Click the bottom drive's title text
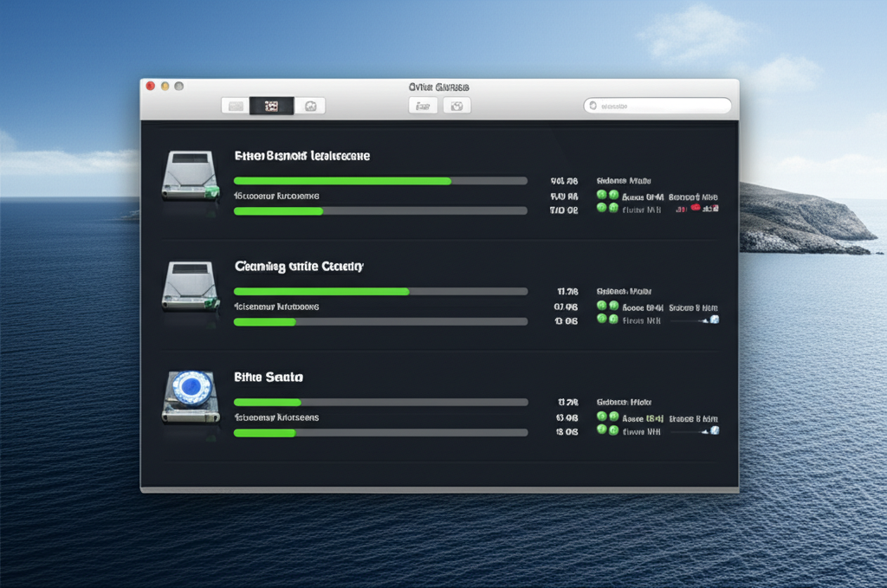 (x=267, y=377)
